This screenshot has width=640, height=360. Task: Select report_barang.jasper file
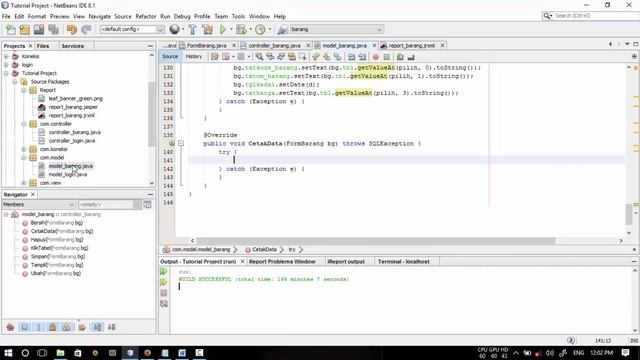click(x=73, y=107)
